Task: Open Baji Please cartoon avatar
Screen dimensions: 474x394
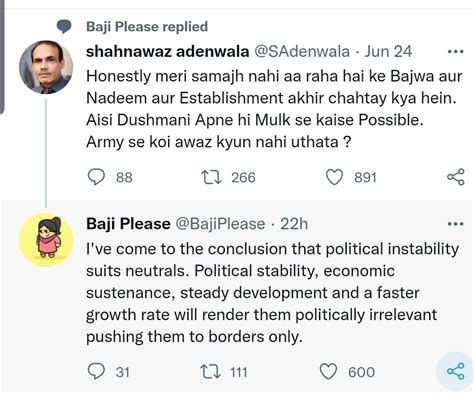Action: tap(46, 240)
